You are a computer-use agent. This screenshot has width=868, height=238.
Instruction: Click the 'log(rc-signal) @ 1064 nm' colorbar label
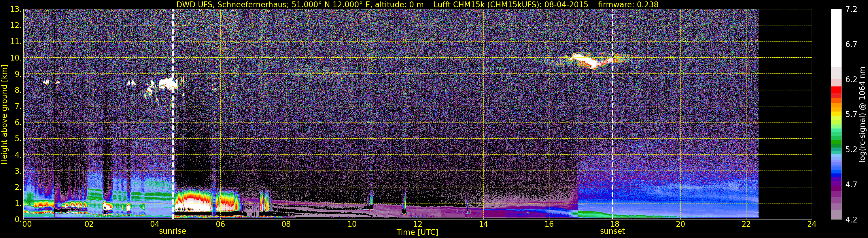(862, 115)
